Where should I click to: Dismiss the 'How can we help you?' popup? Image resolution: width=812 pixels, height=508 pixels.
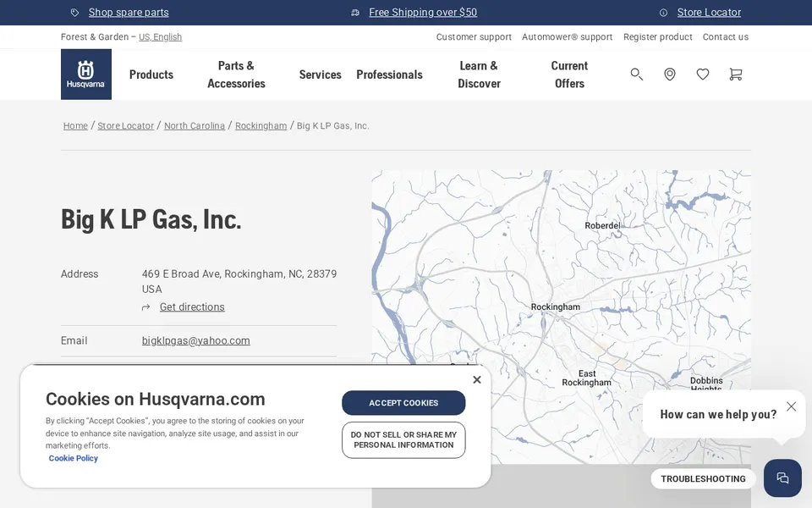click(792, 406)
